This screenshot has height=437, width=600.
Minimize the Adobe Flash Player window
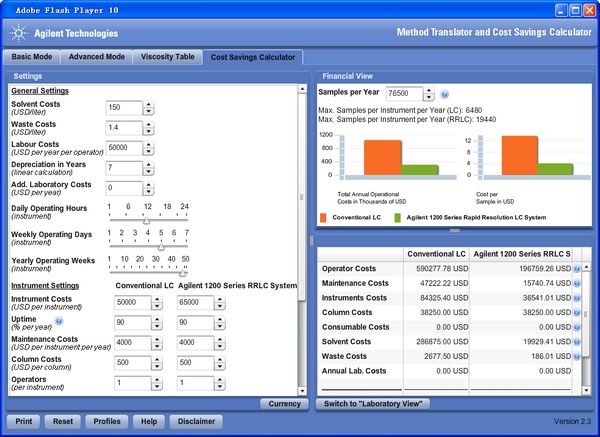tap(561, 10)
